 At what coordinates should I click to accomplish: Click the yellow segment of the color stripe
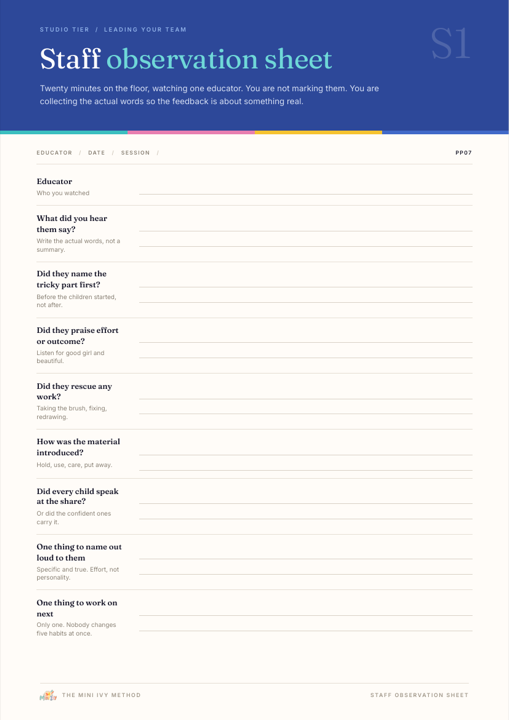pos(318,132)
